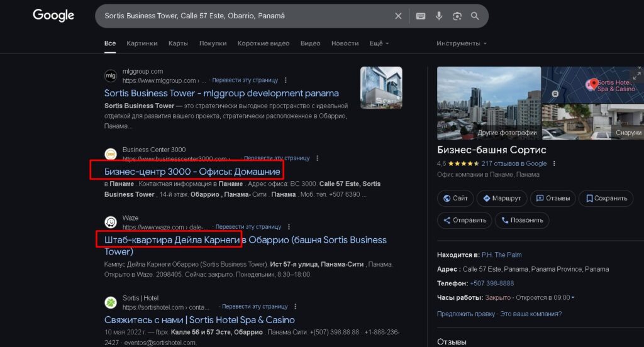Switch to the Новости tab
644x347 pixels.
[345, 43]
